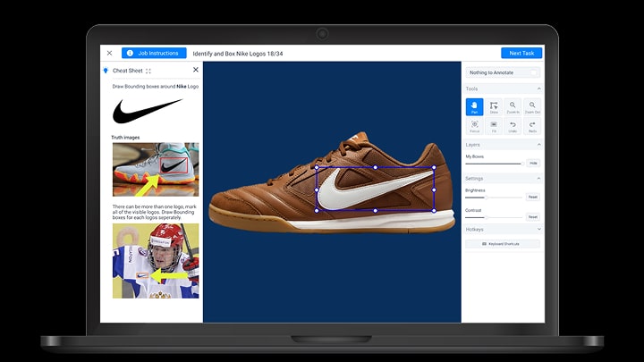Click the Zoom In tool
Viewport: 644px width, 362px height.
pos(513,107)
